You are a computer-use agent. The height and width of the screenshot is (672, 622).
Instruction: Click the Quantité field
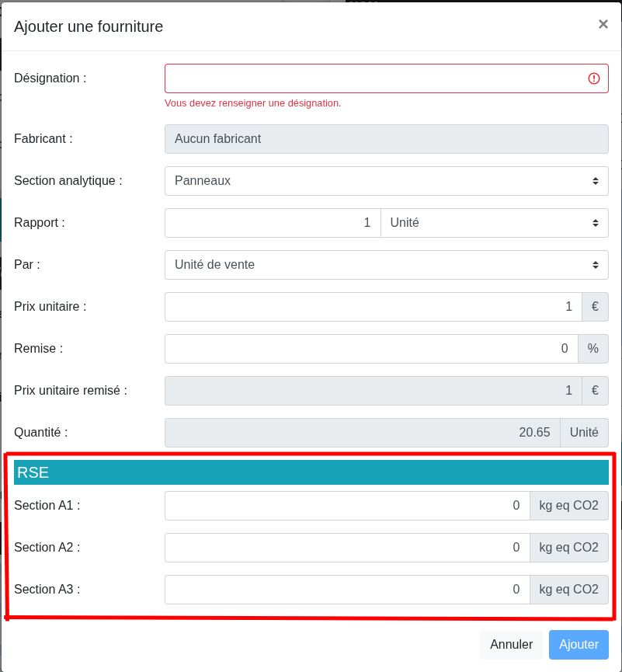pos(362,433)
